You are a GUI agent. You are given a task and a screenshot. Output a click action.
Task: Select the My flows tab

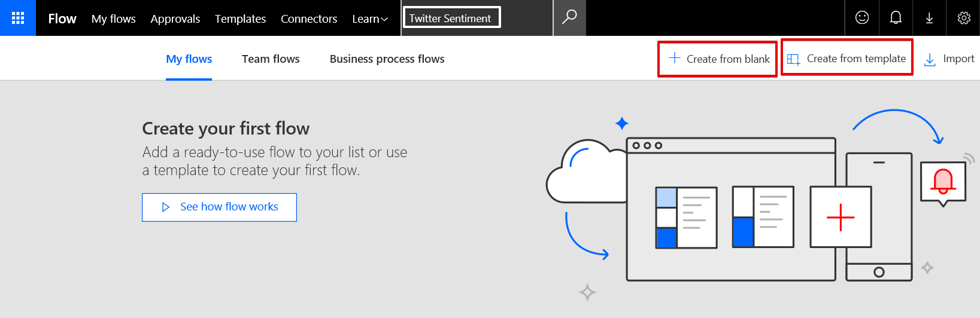[x=189, y=59]
